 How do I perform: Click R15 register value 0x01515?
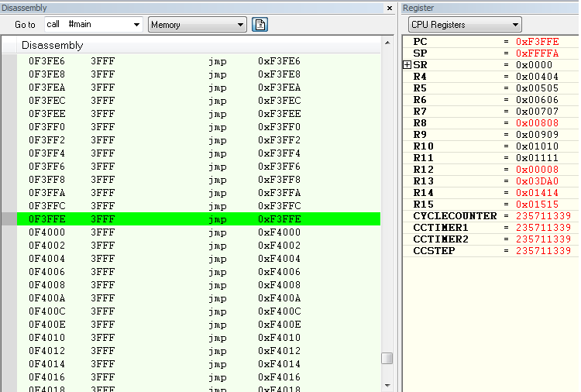[538, 205]
